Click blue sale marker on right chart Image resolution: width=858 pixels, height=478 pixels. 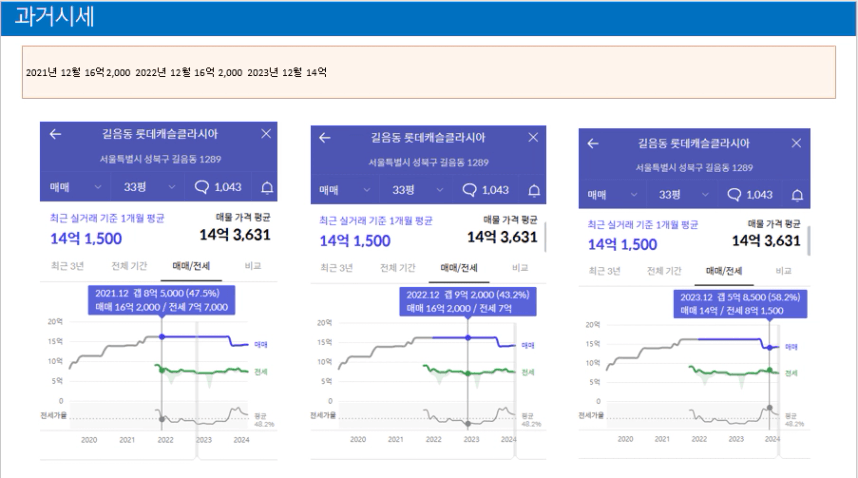[x=770, y=348]
